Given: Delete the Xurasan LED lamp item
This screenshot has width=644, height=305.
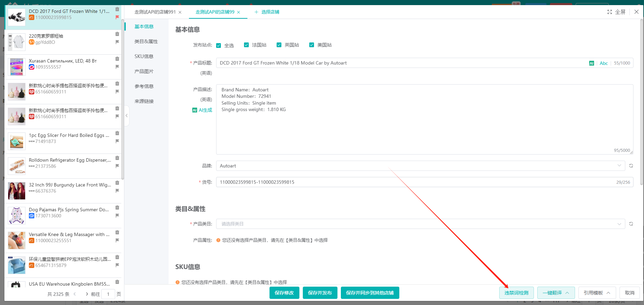Looking at the screenshot, I should point(117,59).
